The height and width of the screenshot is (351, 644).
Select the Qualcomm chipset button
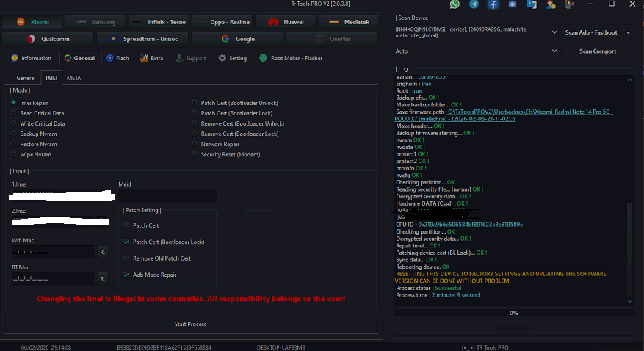click(48, 39)
